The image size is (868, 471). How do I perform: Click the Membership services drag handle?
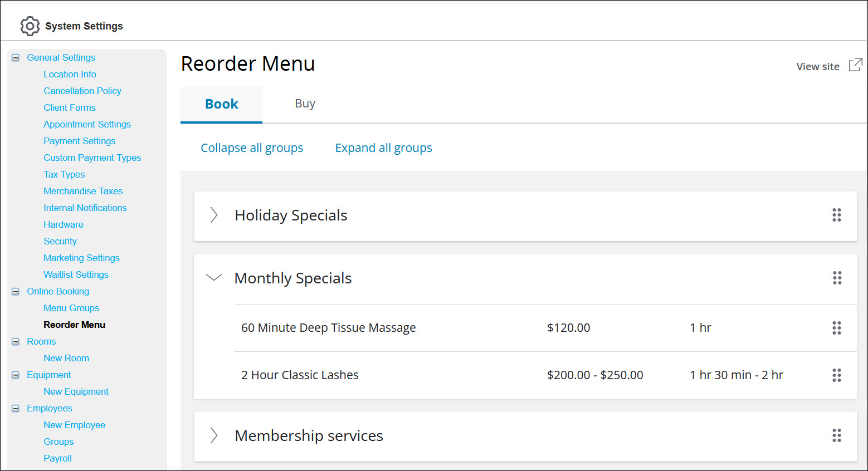836,436
